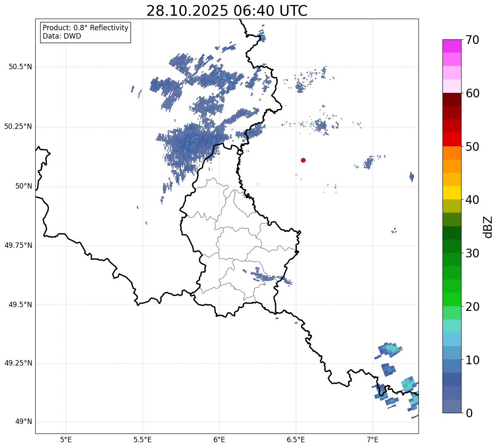Click the olive segment above 40
This screenshot has width=498, height=448.
[452, 206]
